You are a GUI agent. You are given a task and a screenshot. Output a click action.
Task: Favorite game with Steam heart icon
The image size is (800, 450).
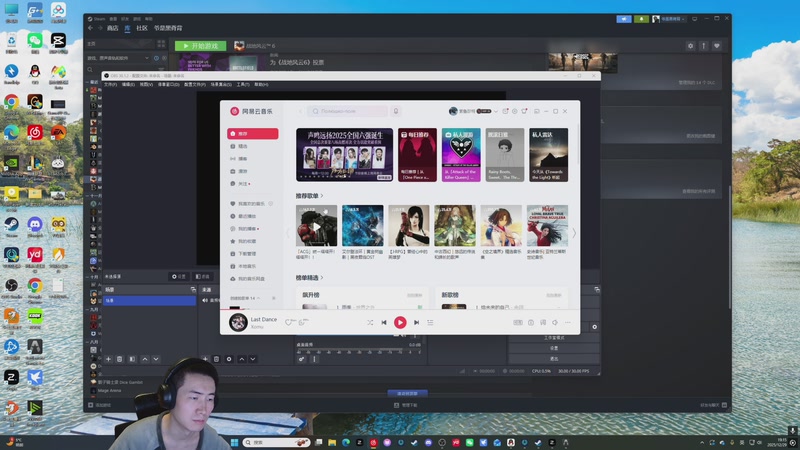click(717, 46)
